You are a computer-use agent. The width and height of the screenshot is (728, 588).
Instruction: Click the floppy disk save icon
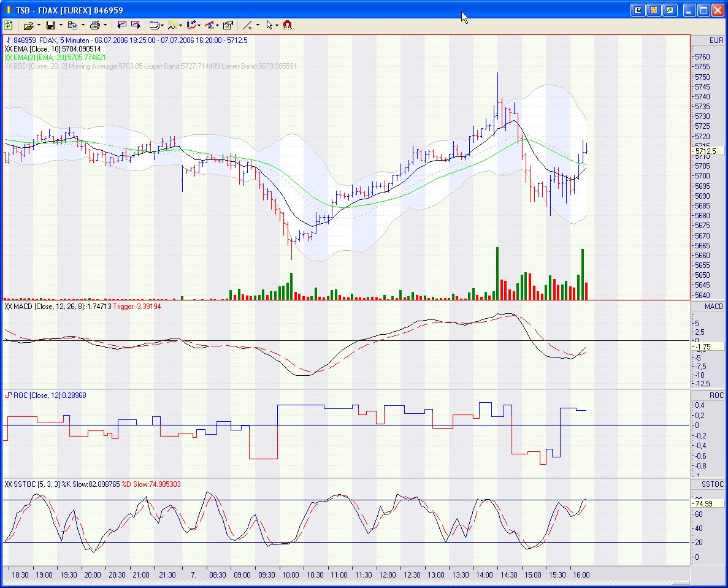click(x=50, y=25)
